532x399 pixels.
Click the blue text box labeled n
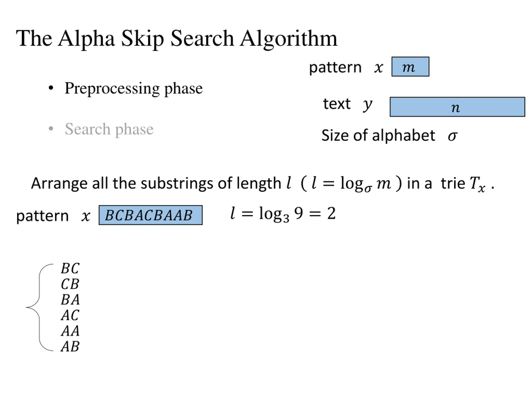coord(457,107)
